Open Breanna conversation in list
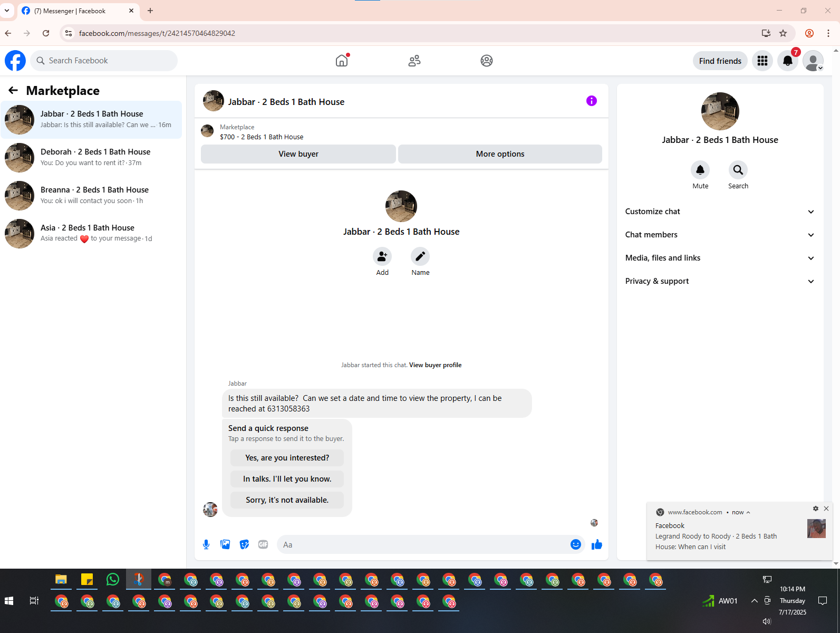 click(92, 196)
